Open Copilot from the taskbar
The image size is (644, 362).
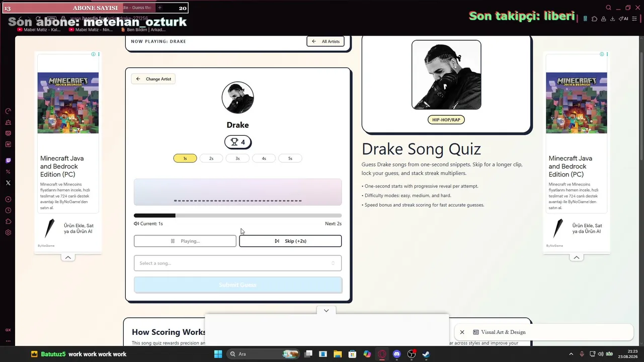point(367,354)
